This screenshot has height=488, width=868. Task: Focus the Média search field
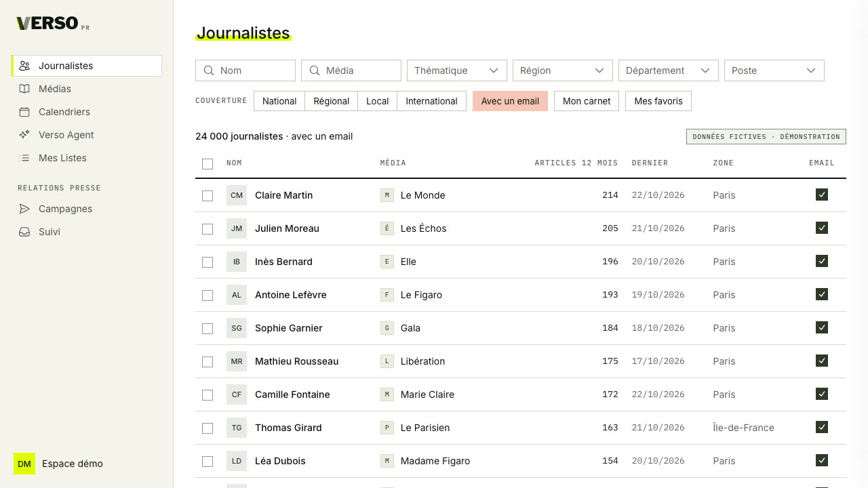tap(351, 70)
